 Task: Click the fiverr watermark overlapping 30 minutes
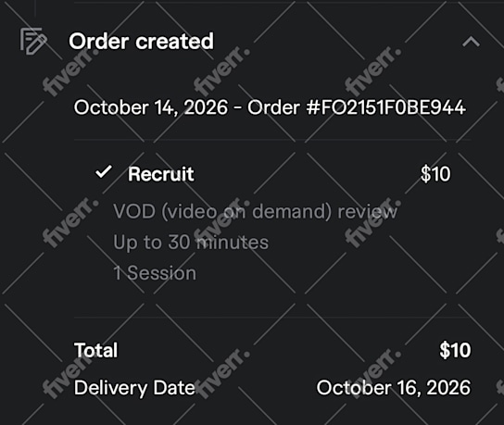click(x=221, y=222)
